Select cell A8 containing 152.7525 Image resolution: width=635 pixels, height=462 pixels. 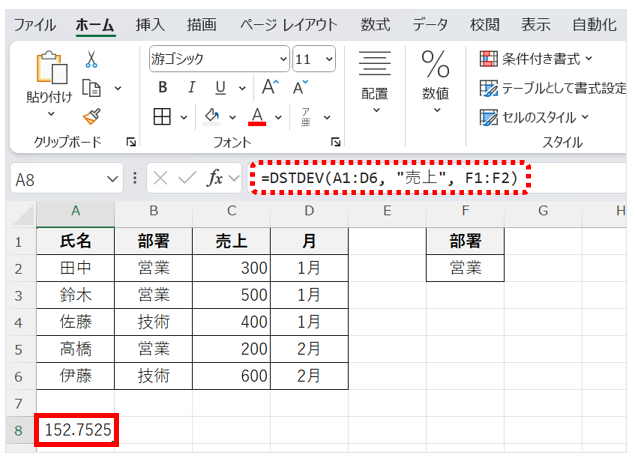(x=75, y=430)
